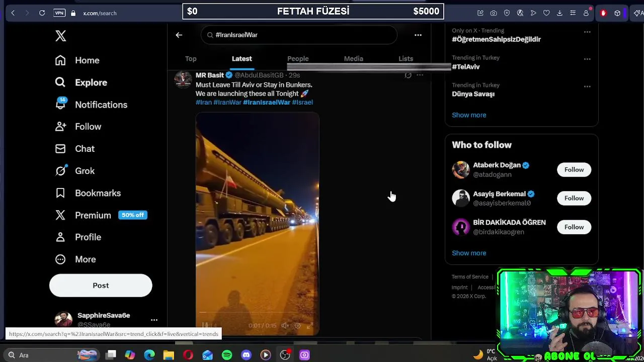644x362 pixels.
Task: Open the X logo home link
Action: (x=60, y=36)
